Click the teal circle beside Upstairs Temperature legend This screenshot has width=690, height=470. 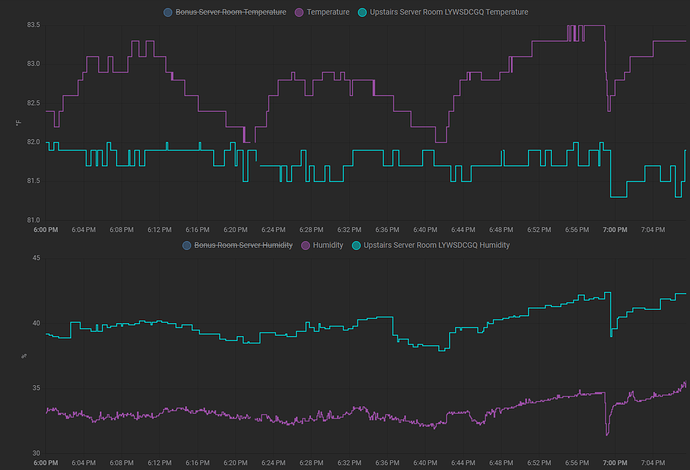[x=362, y=12]
